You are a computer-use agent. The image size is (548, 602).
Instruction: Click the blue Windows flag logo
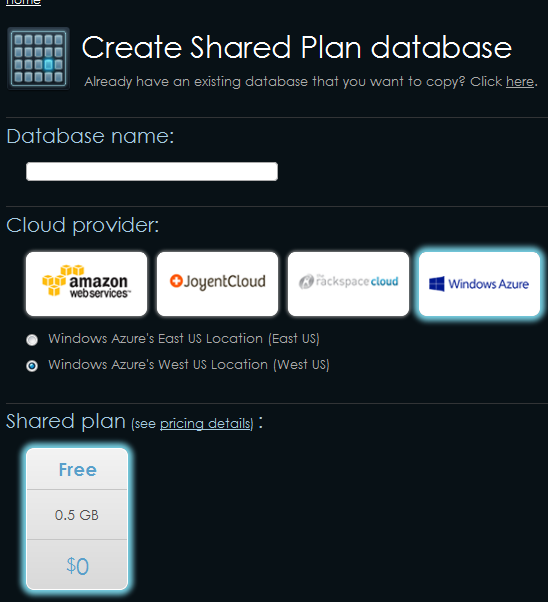(x=437, y=284)
